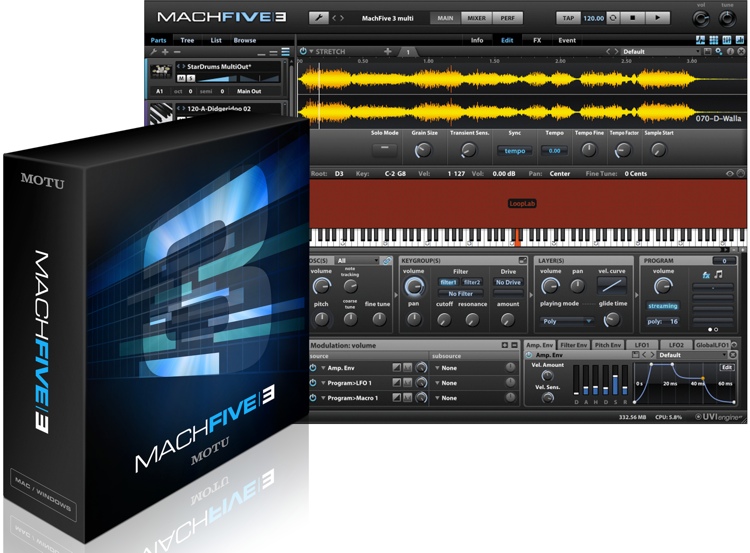Screen dimensions: 750x553
Task: Show the waveform editor view icon
Action: 700,40
